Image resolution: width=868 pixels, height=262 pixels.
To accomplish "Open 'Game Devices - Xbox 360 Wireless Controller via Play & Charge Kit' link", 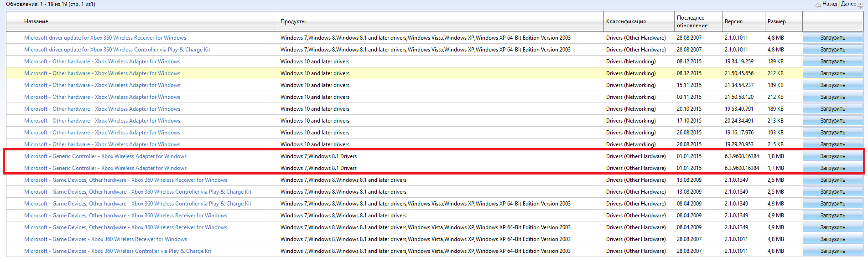I will (x=118, y=251).
